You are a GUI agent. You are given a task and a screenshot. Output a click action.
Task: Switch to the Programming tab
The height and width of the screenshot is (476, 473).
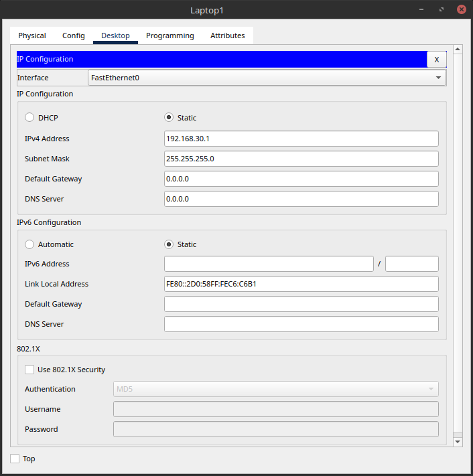pos(170,35)
